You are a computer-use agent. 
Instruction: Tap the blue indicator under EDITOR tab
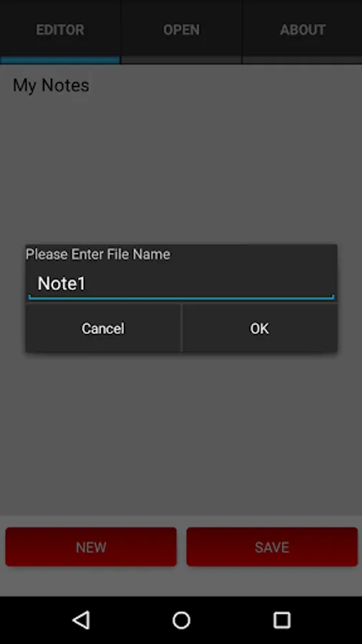click(x=60, y=60)
